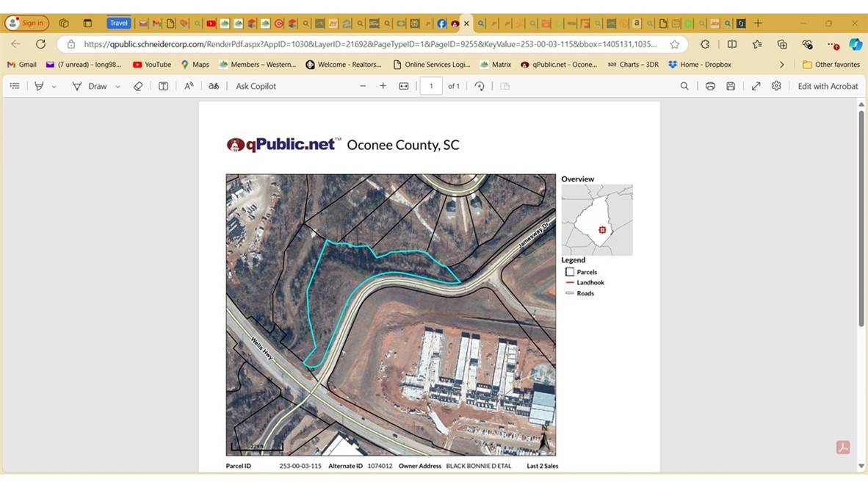Open the Tab actions menu
868x488 pixels.
87,23
